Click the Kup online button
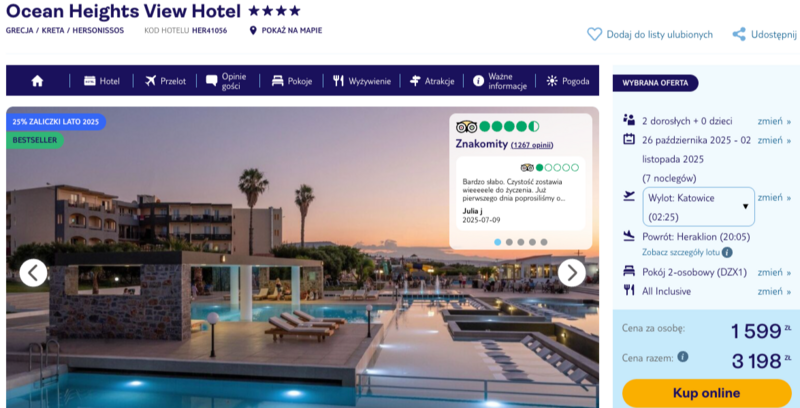800x408 pixels. click(707, 393)
